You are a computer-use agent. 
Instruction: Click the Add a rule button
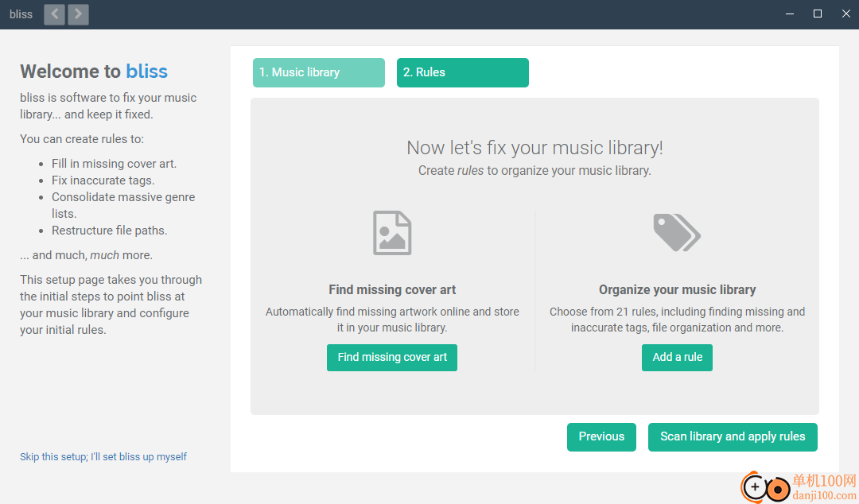677,357
